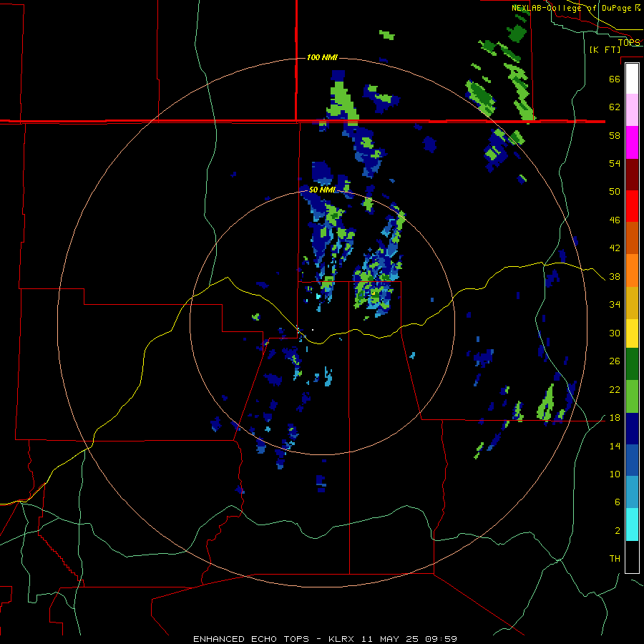This screenshot has width=644, height=644.
Task: Pick the light blue legend swatch
Action: click(x=632, y=492)
